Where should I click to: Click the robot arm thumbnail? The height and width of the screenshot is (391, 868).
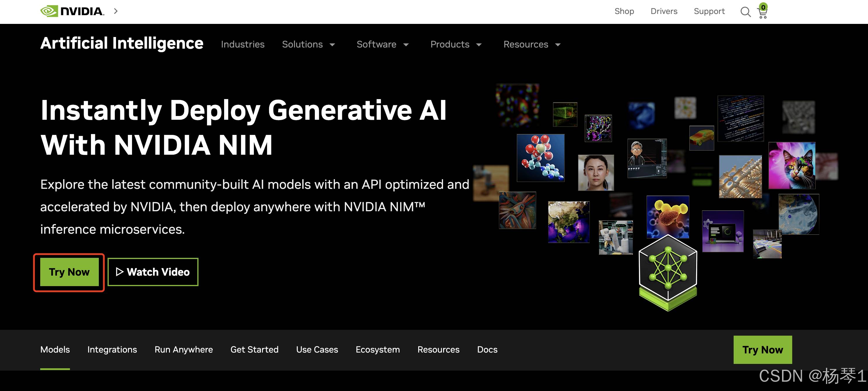[x=616, y=237]
